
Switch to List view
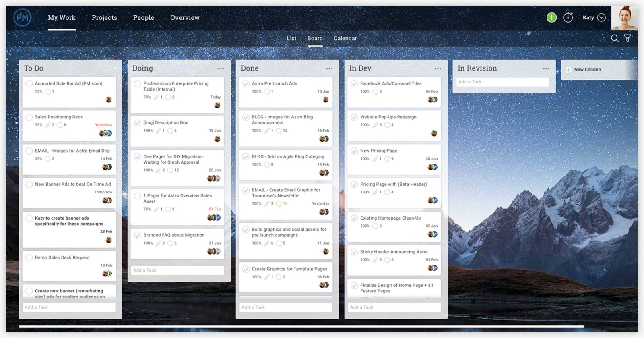tap(291, 38)
